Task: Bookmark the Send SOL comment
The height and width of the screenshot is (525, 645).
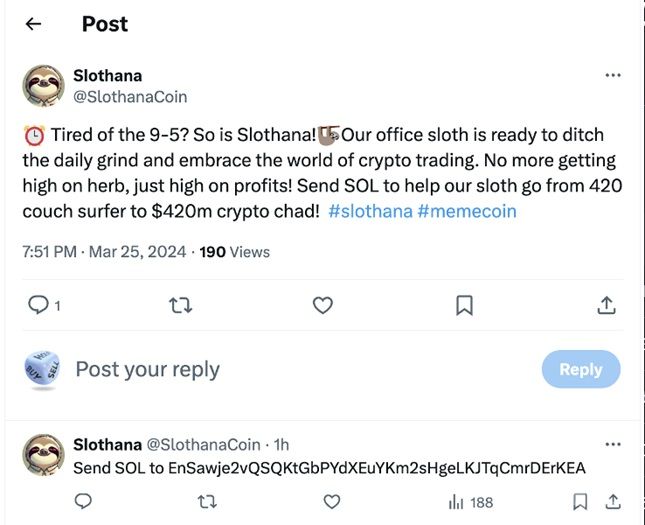Action: [580, 501]
